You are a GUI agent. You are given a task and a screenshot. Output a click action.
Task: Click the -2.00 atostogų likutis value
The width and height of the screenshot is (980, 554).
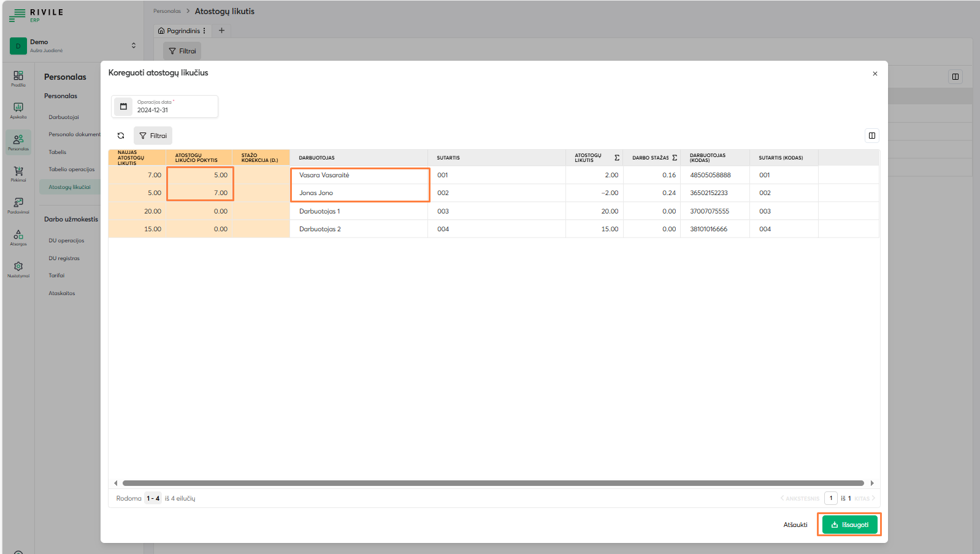(x=610, y=193)
